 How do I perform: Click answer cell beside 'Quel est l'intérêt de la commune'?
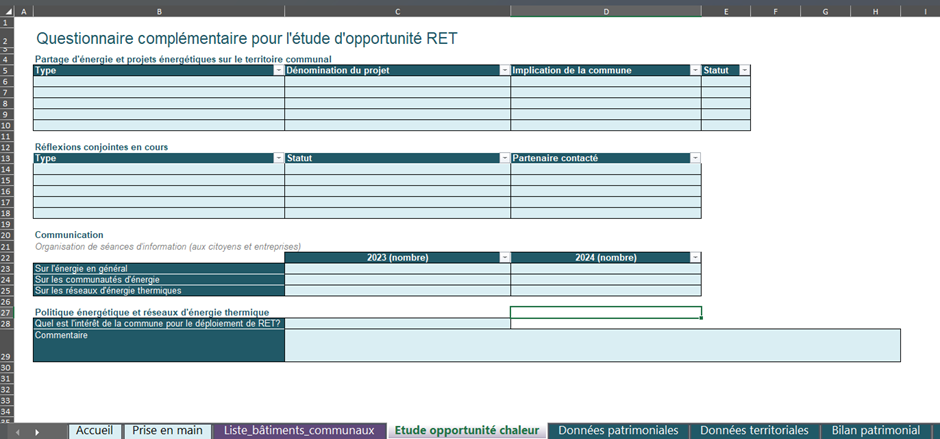coord(397,323)
